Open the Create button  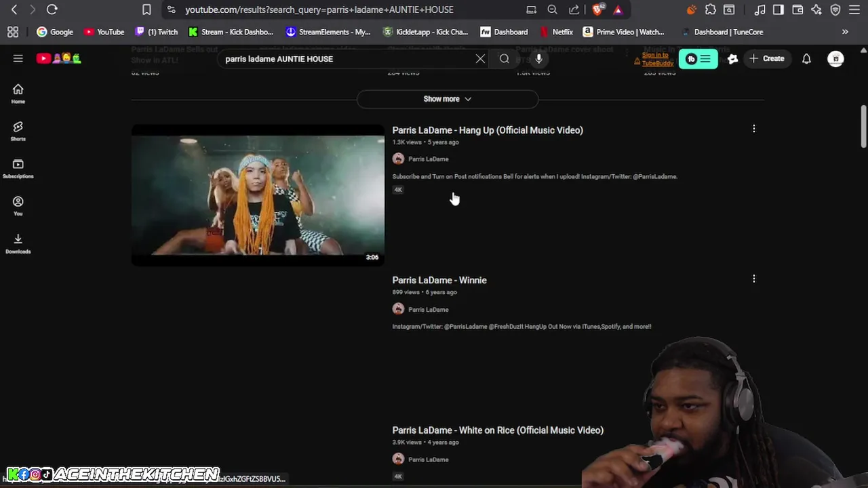click(766, 59)
